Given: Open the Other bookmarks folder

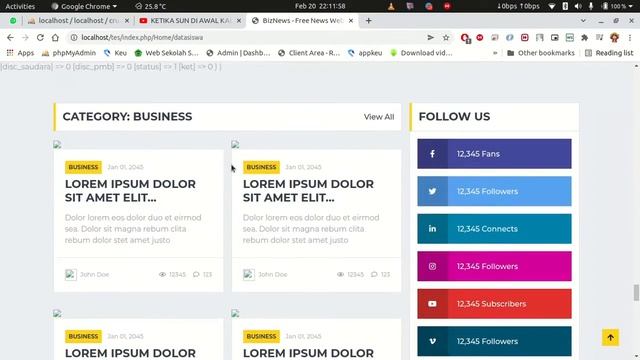Looking at the screenshot, I should pyautogui.click(x=541, y=53).
